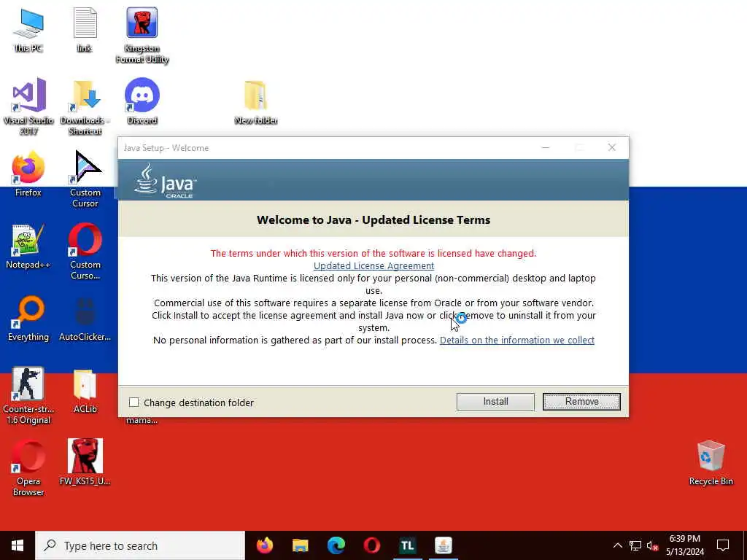This screenshot has height=560, width=747.
Task: Minimize the Java Setup window
Action: pos(546,147)
